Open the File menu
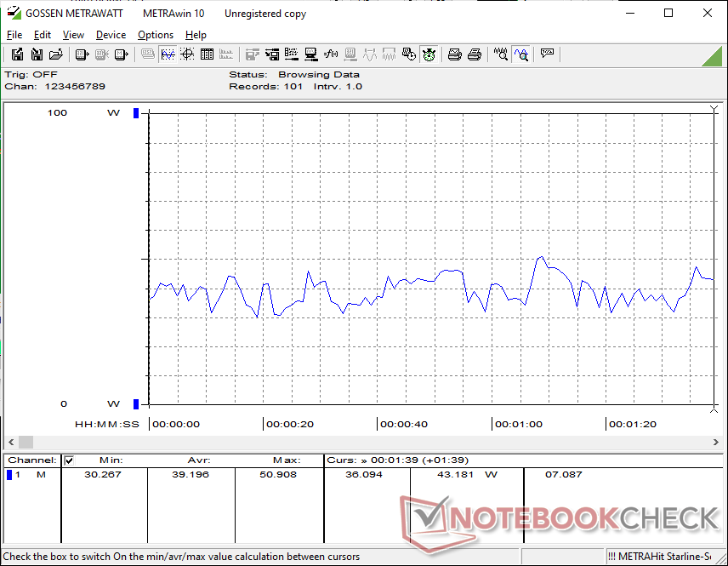The width and height of the screenshot is (728, 566). tap(14, 35)
